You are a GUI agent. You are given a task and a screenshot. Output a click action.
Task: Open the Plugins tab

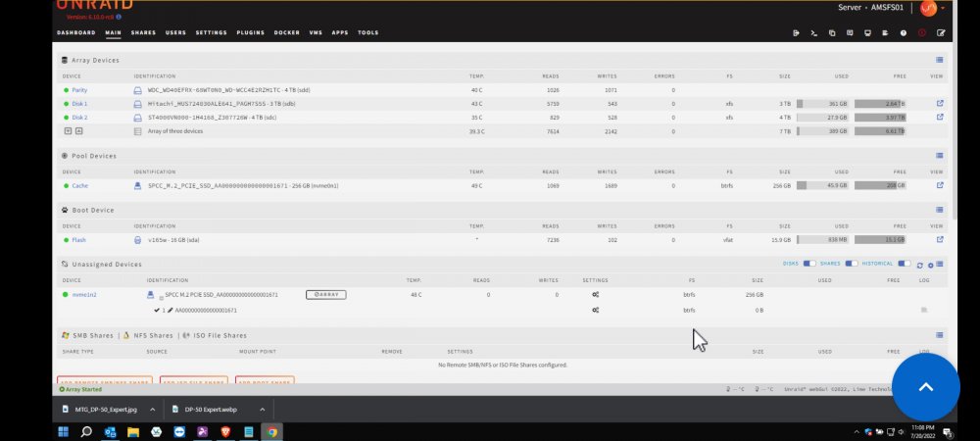[x=251, y=32]
